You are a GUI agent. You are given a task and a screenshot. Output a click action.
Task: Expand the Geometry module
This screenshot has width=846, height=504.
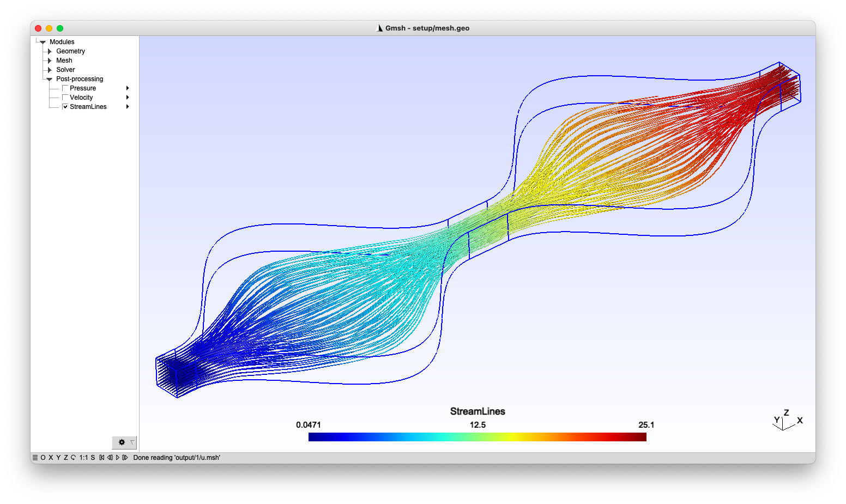(x=50, y=51)
